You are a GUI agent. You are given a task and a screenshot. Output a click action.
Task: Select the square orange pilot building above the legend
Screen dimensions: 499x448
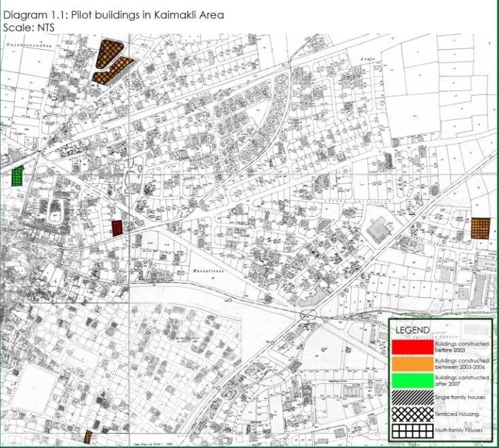(x=481, y=228)
